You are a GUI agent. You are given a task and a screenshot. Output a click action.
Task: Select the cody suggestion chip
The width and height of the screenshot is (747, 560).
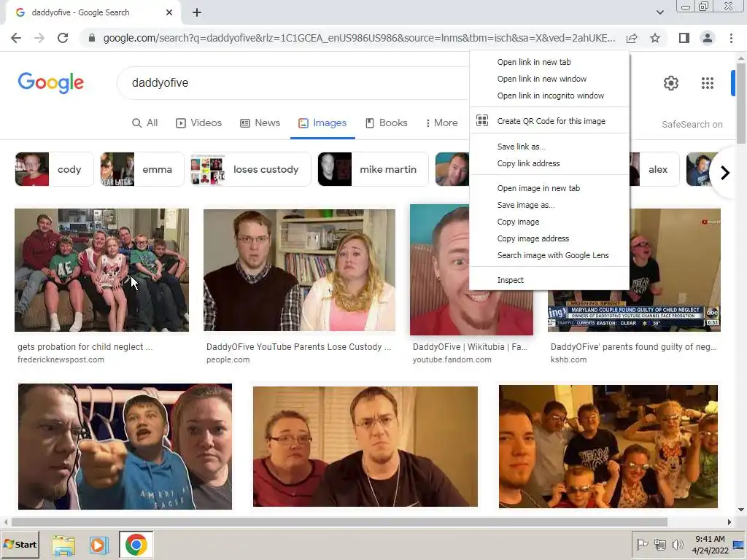pos(54,169)
